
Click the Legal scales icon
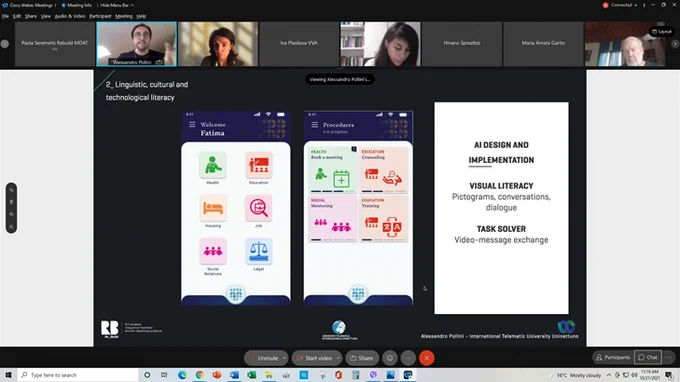[x=259, y=251]
